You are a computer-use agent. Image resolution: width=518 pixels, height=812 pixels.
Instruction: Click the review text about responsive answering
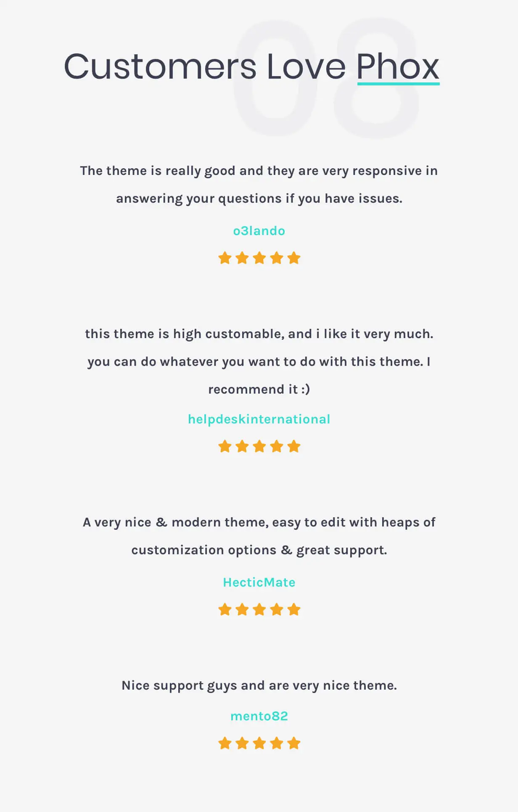coord(259,185)
